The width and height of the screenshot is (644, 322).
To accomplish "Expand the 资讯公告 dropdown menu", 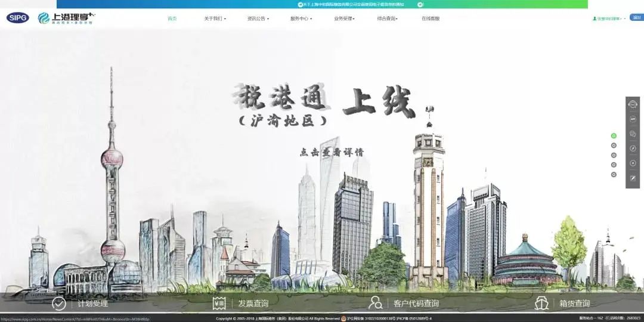I will coord(258,18).
